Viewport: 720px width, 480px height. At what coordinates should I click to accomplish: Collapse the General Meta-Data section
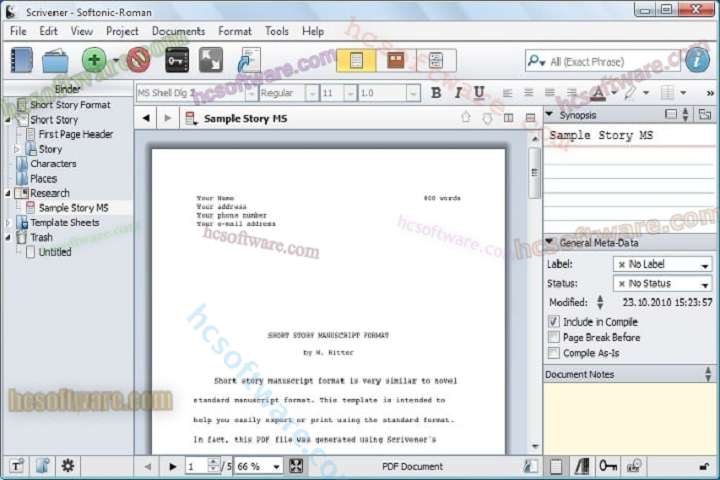click(549, 242)
